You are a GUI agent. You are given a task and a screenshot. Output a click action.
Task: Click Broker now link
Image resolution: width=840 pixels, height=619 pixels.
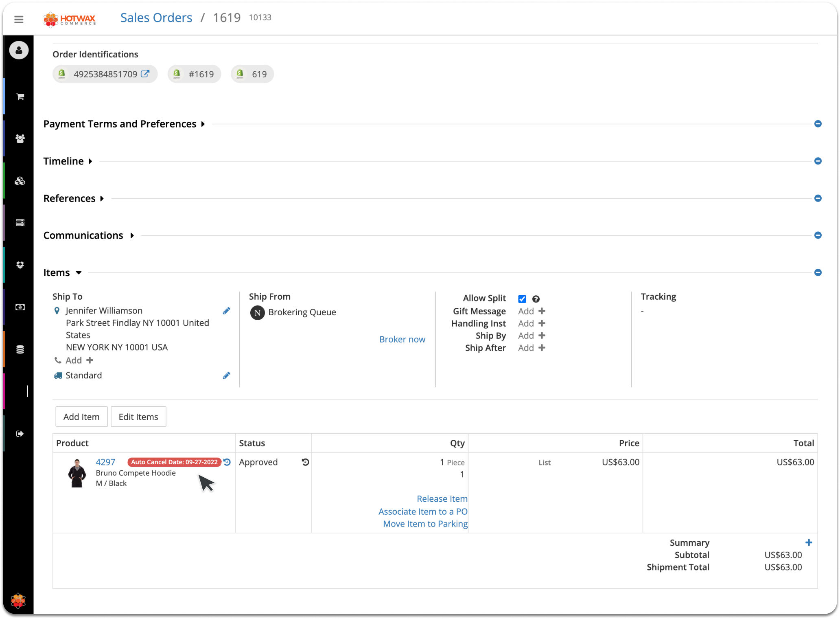click(x=402, y=339)
